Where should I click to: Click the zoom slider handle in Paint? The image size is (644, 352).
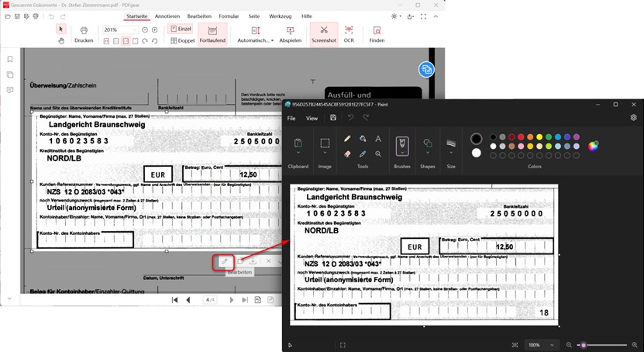[x=584, y=345]
